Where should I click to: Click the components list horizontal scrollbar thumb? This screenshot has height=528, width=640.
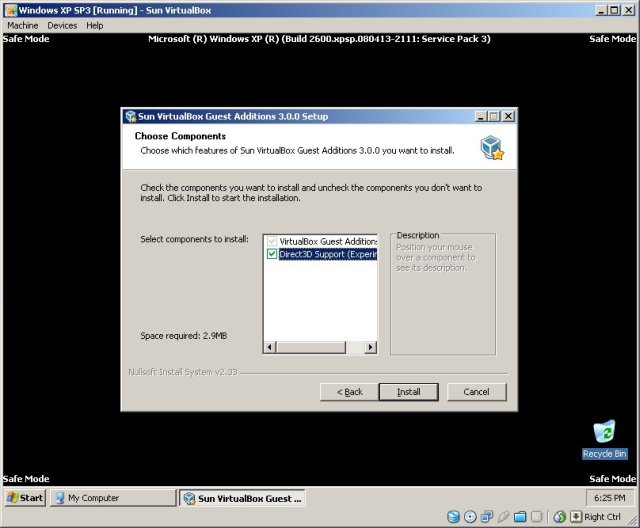coord(311,347)
